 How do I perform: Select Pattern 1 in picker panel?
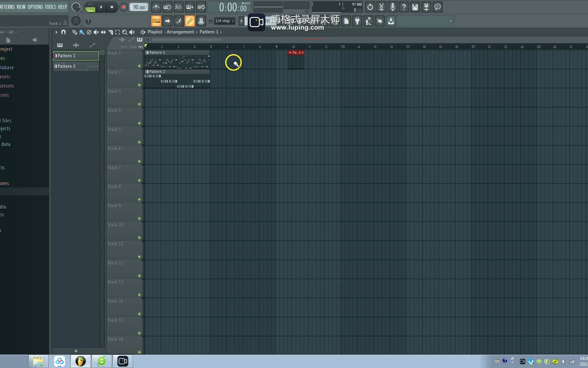point(76,56)
